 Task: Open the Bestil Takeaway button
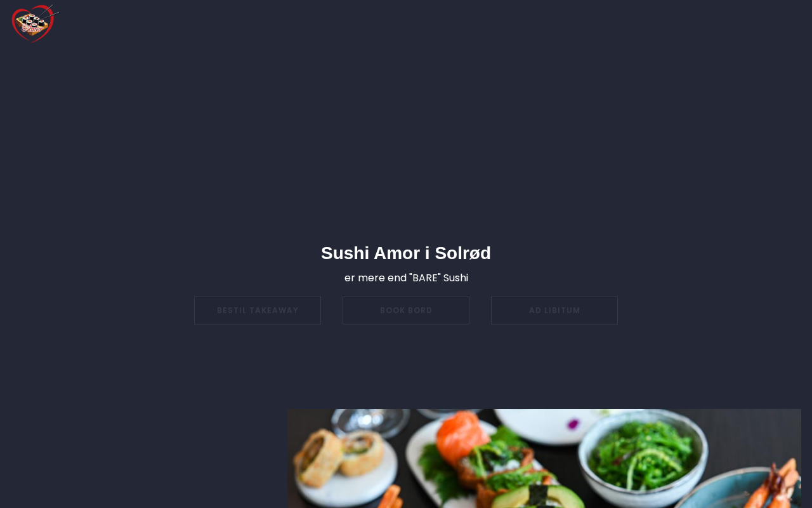pyautogui.click(x=258, y=311)
